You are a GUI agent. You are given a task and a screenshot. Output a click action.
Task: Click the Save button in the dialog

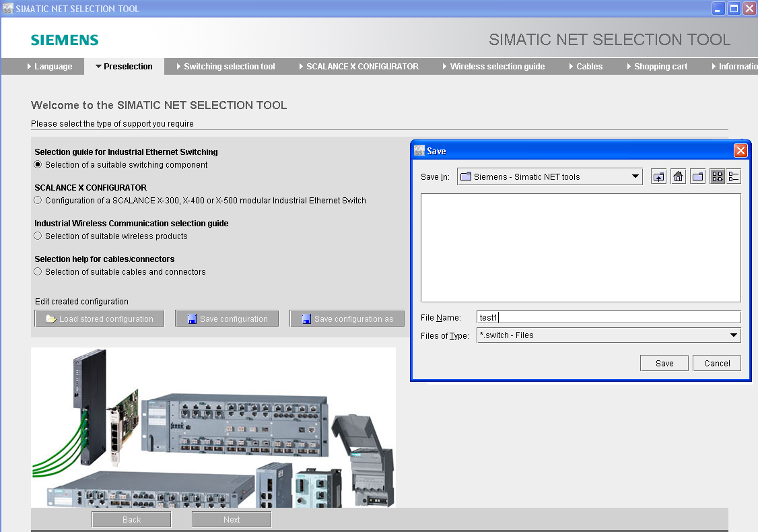pyautogui.click(x=664, y=363)
